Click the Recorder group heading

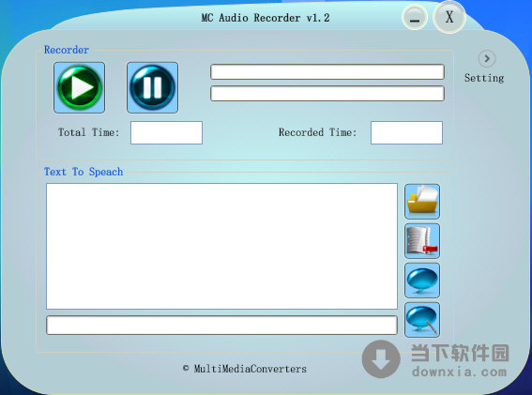coord(67,50)
